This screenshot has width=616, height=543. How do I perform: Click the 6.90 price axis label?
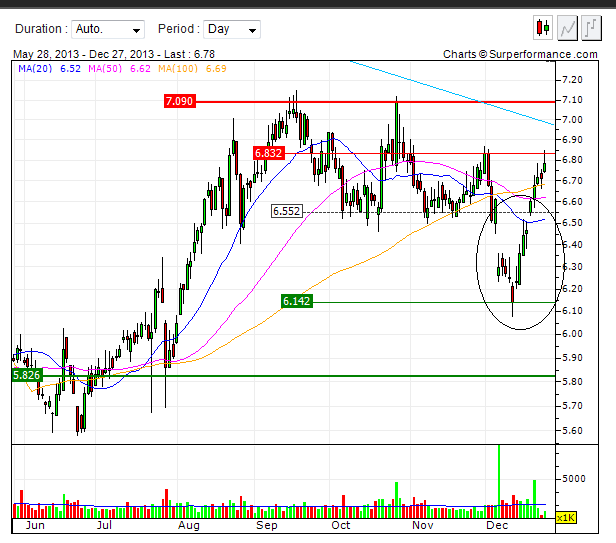click(572, 139)
